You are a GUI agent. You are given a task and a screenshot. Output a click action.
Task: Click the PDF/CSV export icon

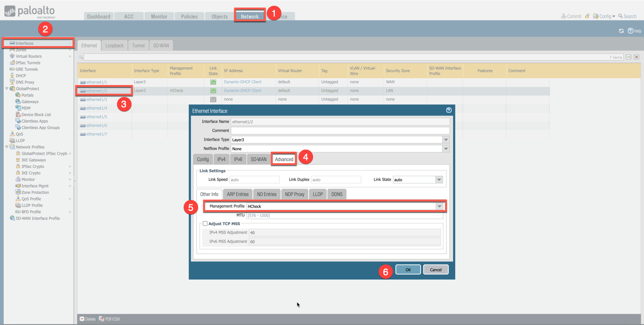102,319
